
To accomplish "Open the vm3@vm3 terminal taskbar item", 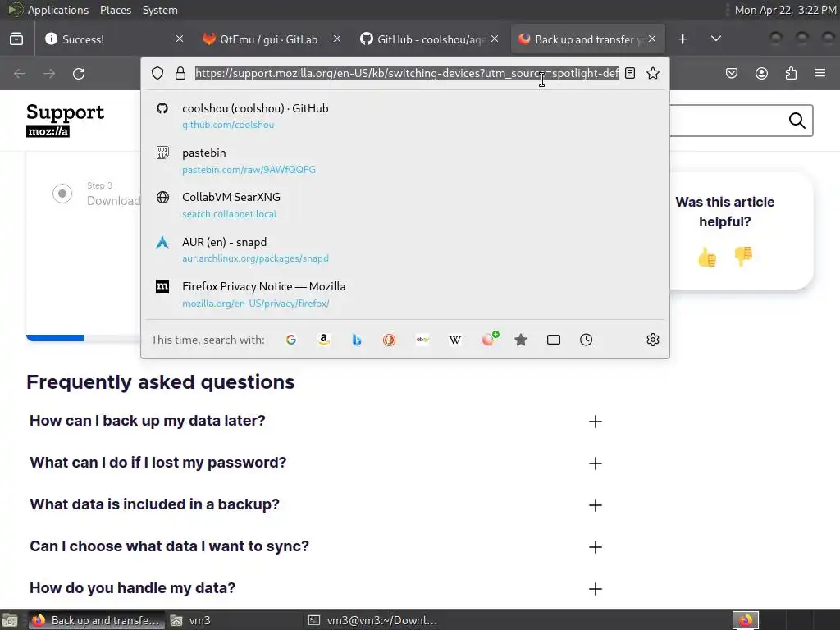I will (x=373, y=620).
